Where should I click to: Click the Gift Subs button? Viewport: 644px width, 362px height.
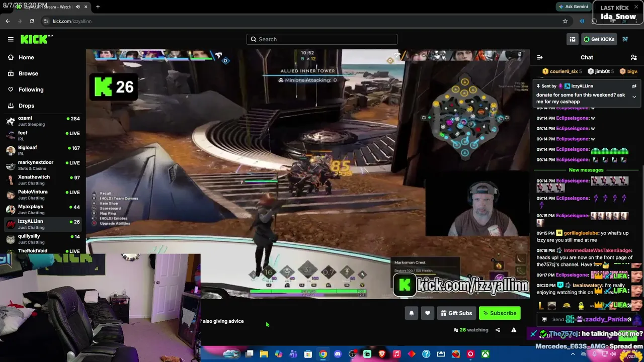(x=456, y=313)
